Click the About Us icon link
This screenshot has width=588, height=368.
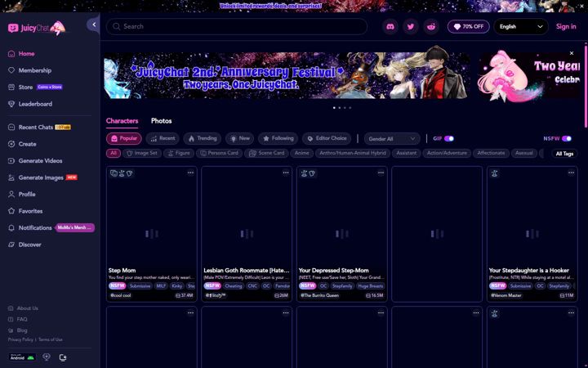(11, 308)
